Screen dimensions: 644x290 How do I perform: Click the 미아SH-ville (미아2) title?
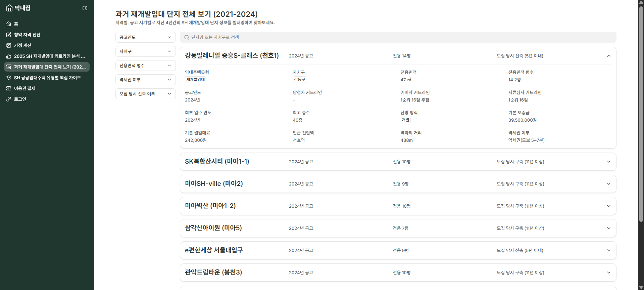click(214, 183)
